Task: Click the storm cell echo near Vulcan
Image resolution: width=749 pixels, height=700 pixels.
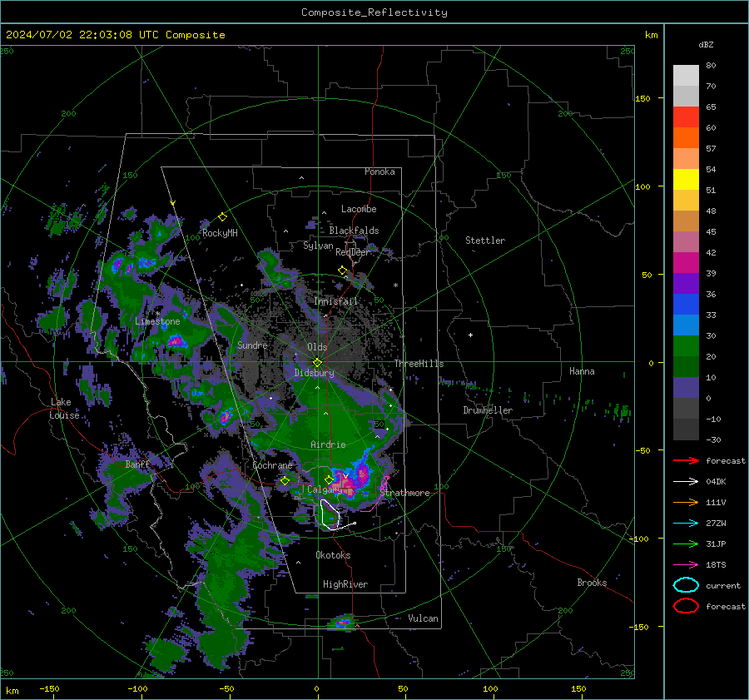Action: coord(343,623)
